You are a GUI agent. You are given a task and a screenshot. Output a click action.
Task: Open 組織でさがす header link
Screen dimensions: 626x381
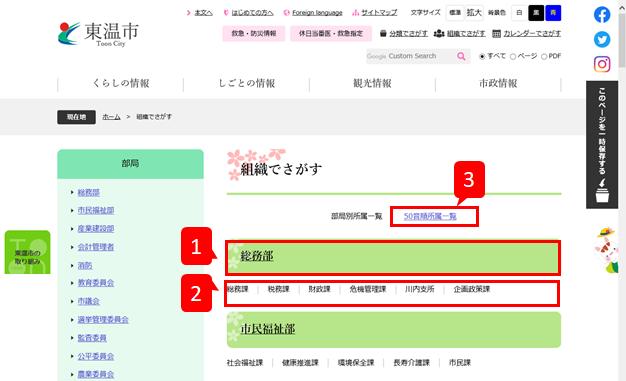point(466,34)
